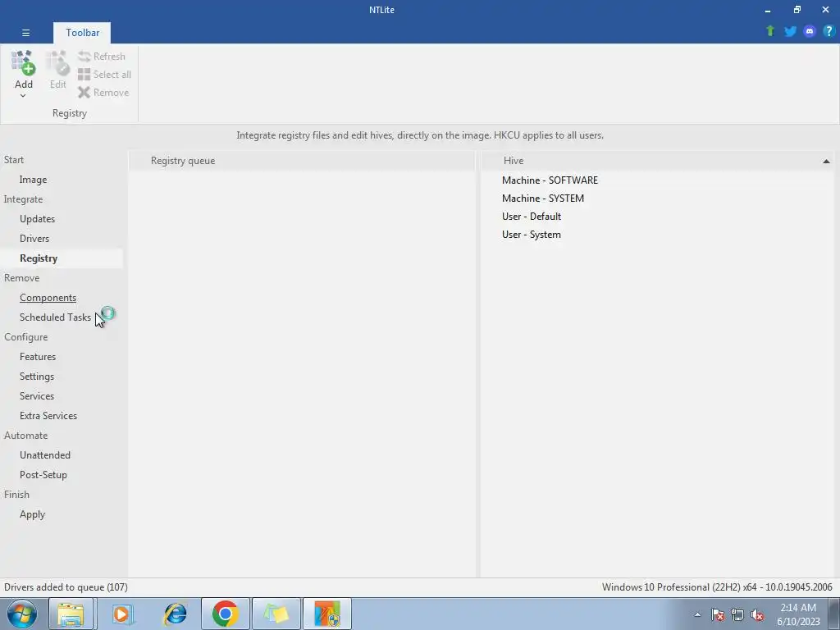Image resolution: width=840 pixels, height=630 pixels.
Task: Click the network tray icon
Action: pyautogui.click(x=737, y=614)
